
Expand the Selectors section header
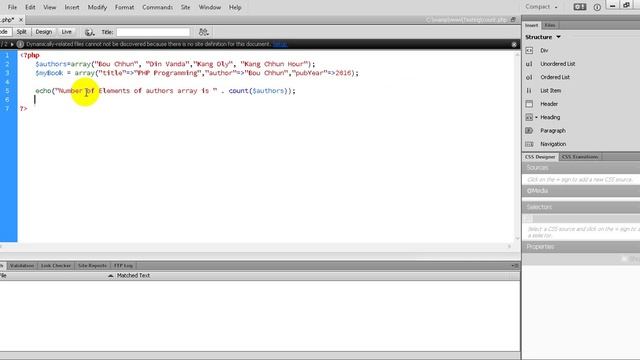click(581, 207)
